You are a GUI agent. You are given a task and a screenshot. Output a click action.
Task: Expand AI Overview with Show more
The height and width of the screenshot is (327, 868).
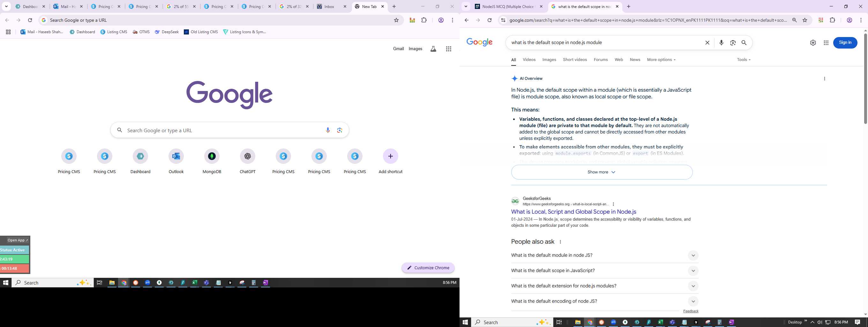(602, 172)
